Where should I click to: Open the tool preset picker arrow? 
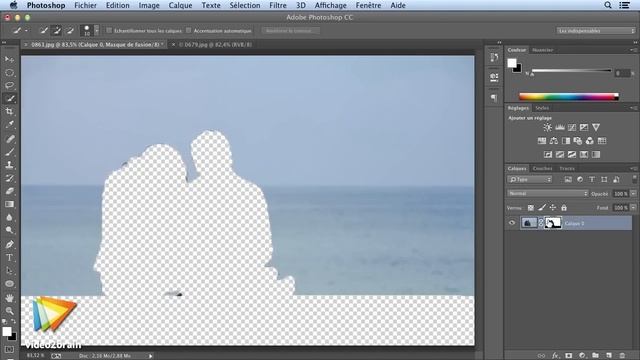coord(26,31)
